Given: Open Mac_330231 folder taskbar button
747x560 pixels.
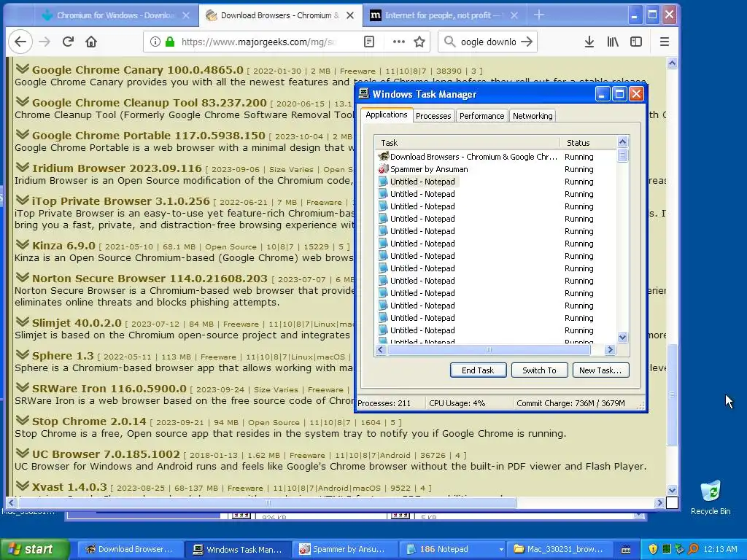Looking at the screenshot, I should click(560, 549).
